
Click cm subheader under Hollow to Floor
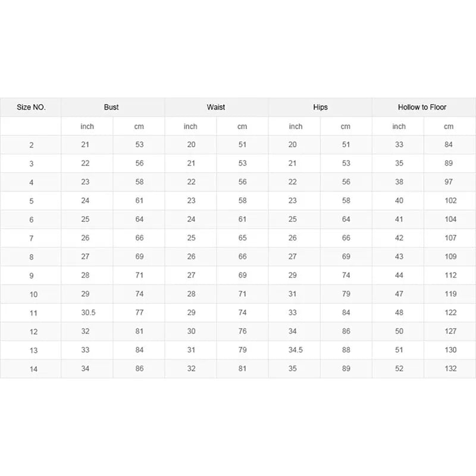point(449,126)
